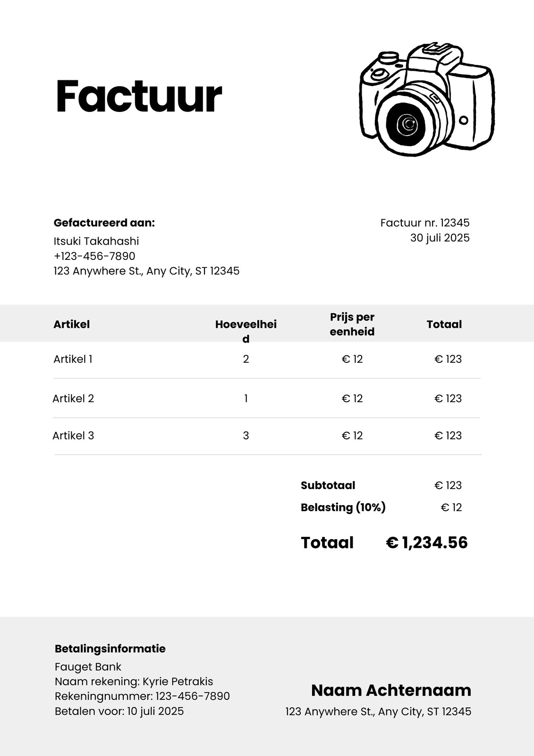Viewport: 534px width, 756px height.
Task: Click the invoice date 30 juli 2025
Action: 440,238
